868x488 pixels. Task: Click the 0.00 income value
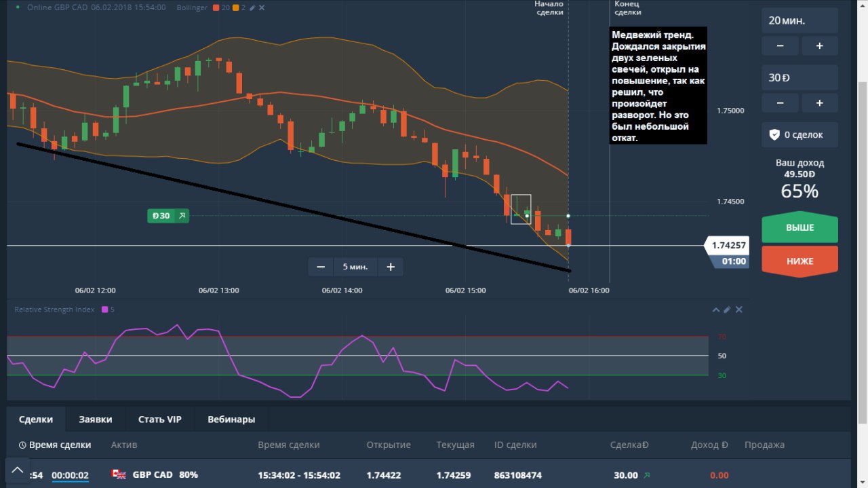[719, 475]
